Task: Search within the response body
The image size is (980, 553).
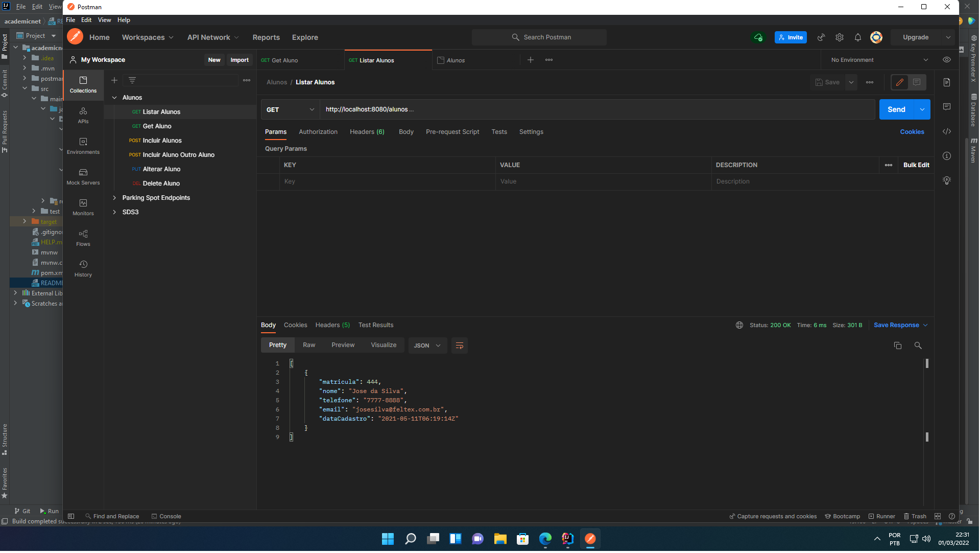Action: pos(918,345)
